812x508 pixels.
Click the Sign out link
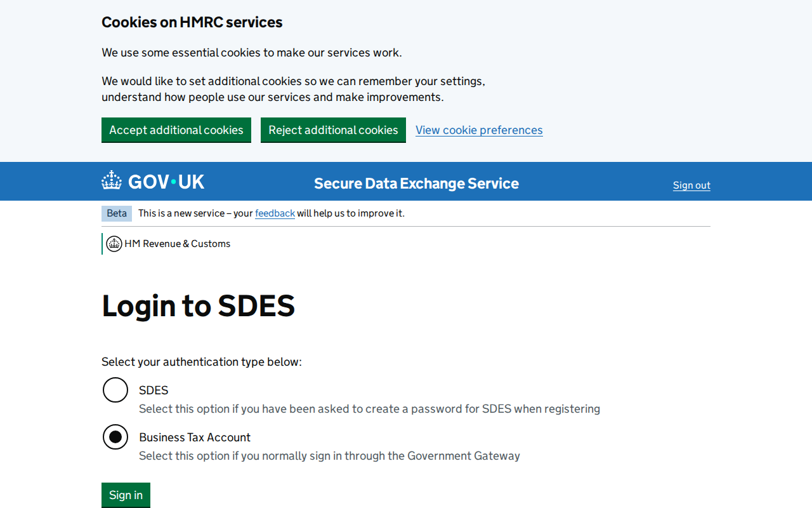[691, 185]
